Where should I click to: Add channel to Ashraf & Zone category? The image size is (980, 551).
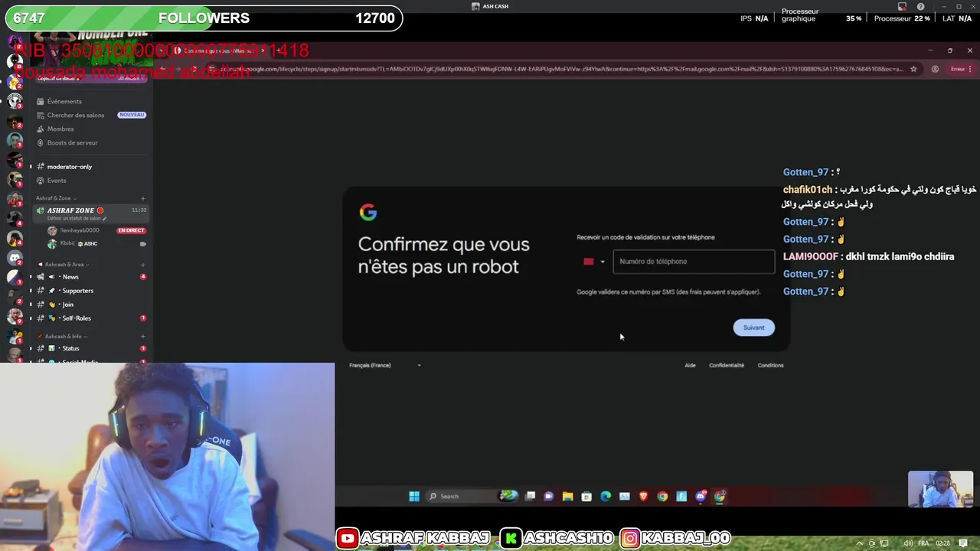(142, 198)
